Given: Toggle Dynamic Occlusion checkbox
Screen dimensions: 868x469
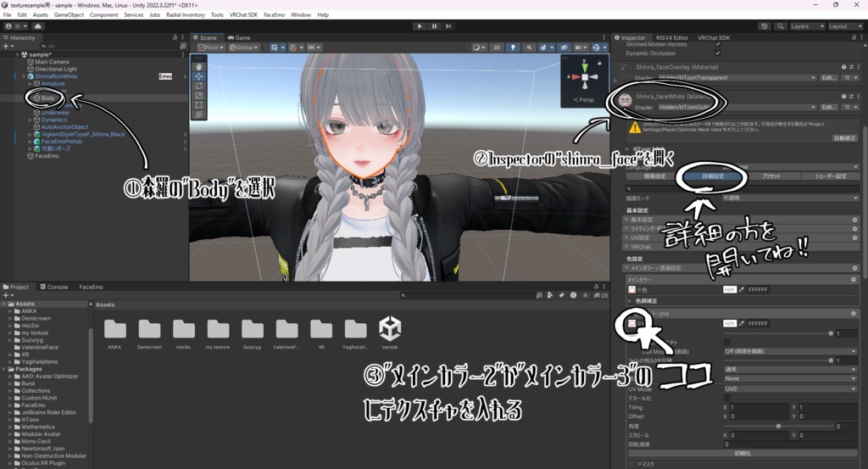Looking at the screenshot, I should pos(717,53).
